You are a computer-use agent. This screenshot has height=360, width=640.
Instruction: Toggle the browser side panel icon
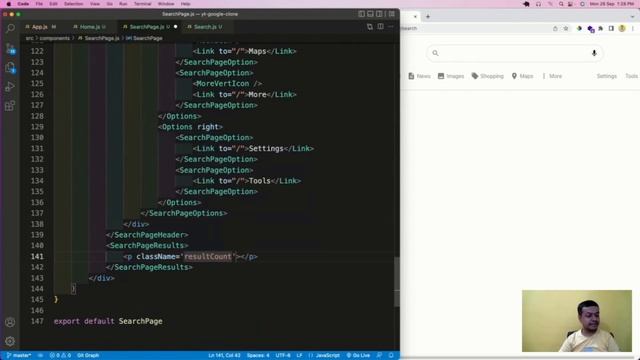[611, 29]
